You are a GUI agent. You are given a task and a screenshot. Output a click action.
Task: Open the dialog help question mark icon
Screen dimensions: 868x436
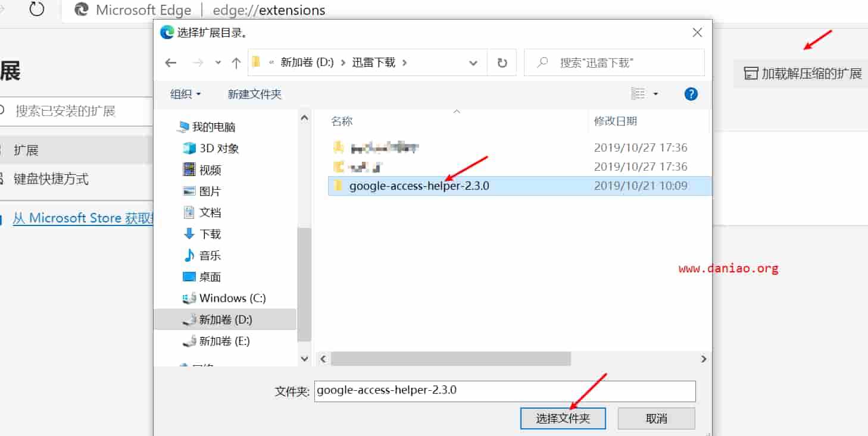tap(691, 94)
